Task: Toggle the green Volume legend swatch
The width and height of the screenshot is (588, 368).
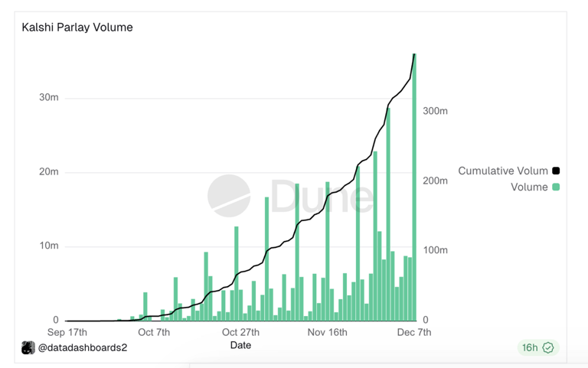Action: 556,187
